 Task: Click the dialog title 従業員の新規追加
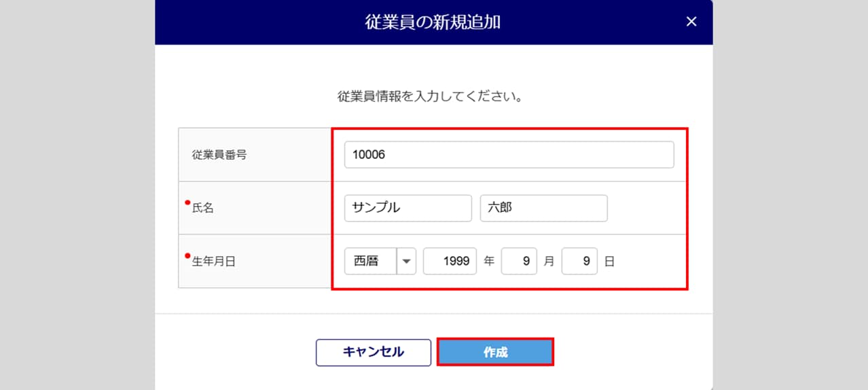(433, 22)
